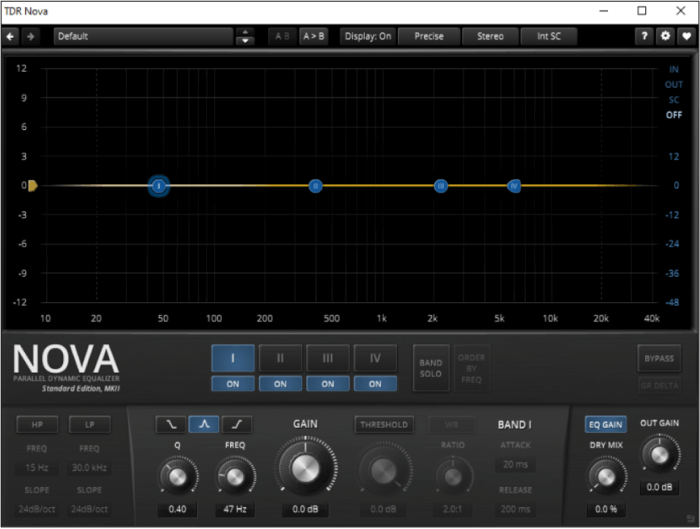Open the settings gear icon
Viewport: 700px width, 529px height.
[665, 36]
